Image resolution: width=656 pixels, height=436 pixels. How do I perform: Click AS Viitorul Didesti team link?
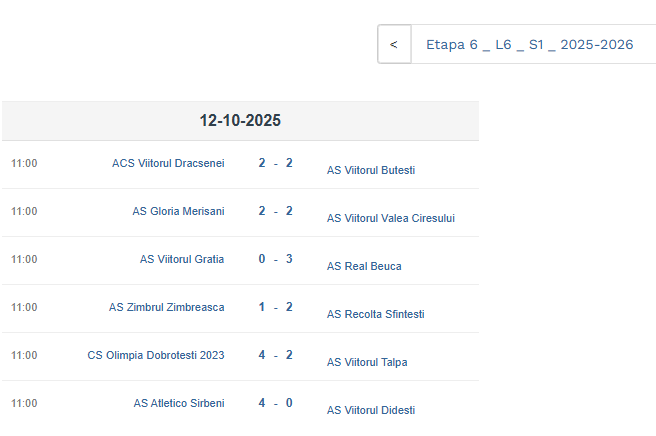[371, 410]
